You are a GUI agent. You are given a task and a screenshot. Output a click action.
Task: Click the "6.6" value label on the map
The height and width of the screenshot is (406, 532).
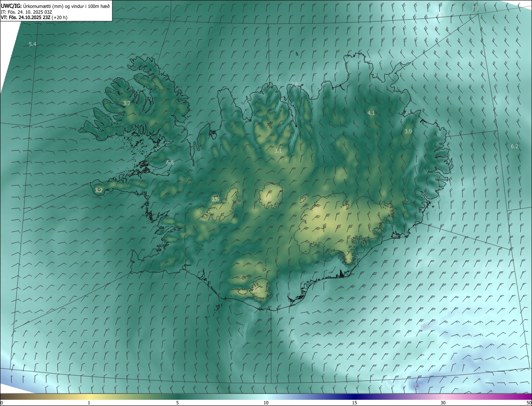coord(170,163)
